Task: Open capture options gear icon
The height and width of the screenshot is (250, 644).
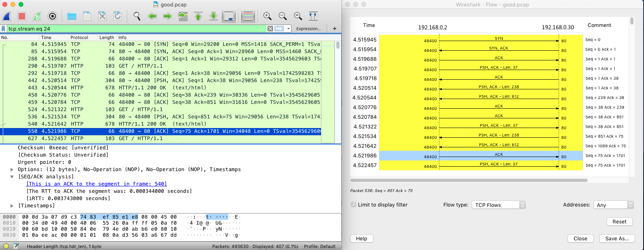Action: pyautogui.click(x=52, y=16)
